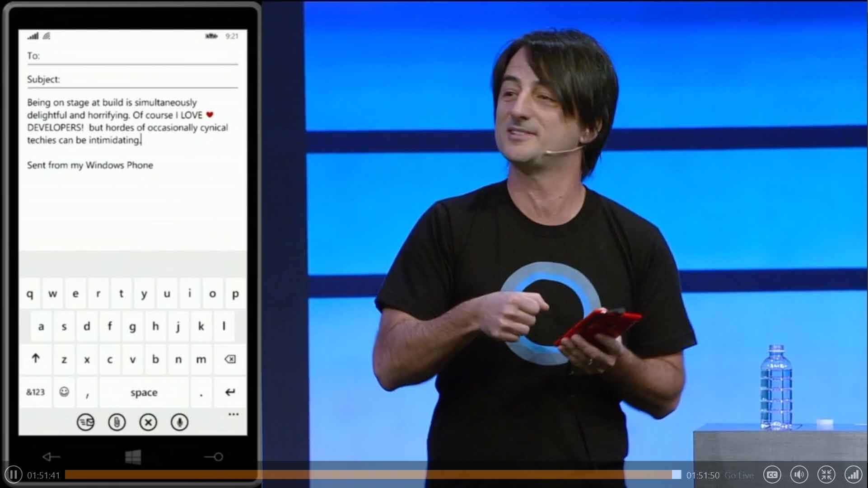Click the Subject: field
The width and height of the screenshot is (868, 488).
[132, 80]
